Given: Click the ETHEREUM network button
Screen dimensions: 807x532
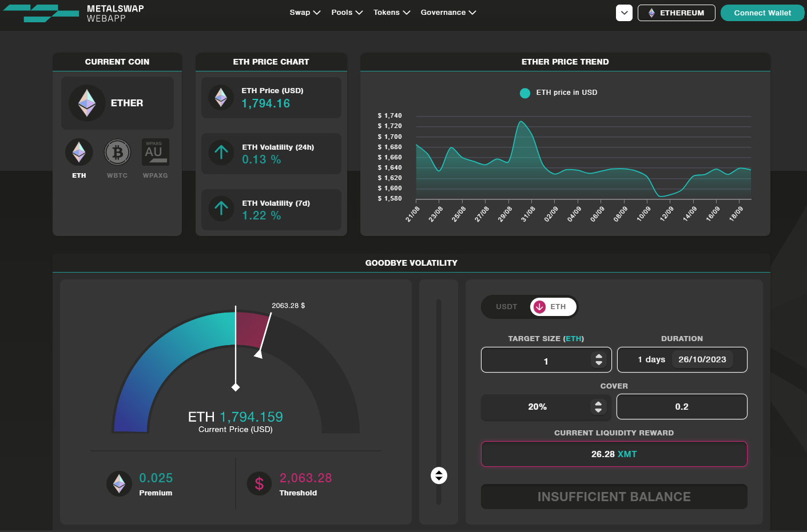Looking at the screenshot, I should [x=677, y=13].
